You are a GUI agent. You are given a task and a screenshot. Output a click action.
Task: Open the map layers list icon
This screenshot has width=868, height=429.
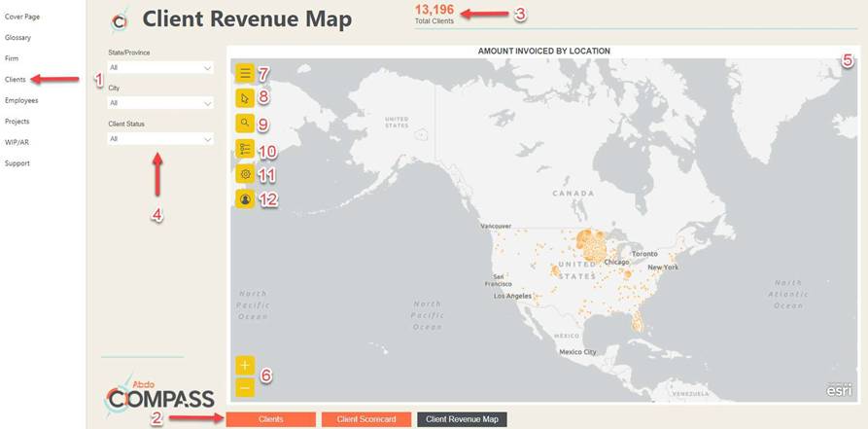[x=245, y=149]
